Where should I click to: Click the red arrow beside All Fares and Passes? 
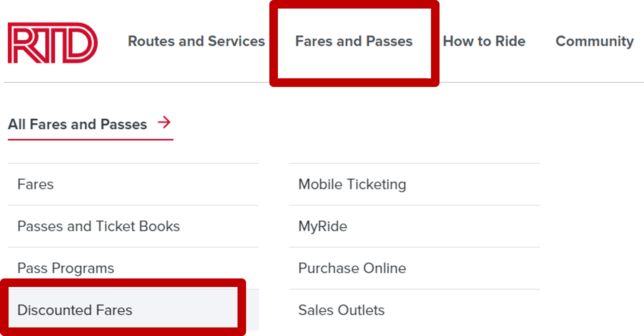[x=164, y=122]
